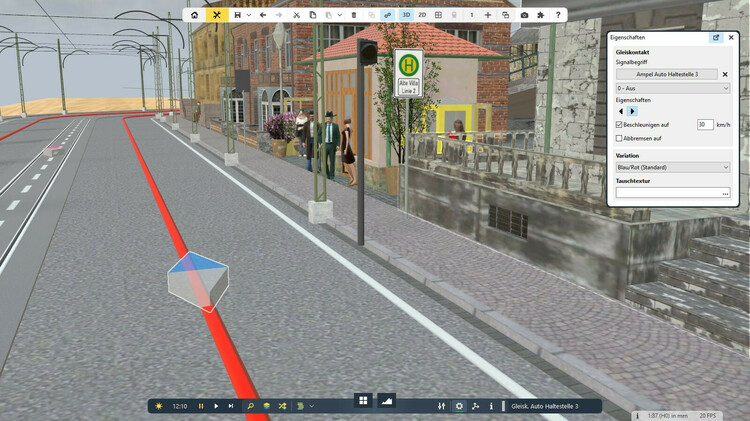Image resolution: width=750 pixels, height=421 pixels.
Task: Open the save button dropdown arrow
Action: 247,15
